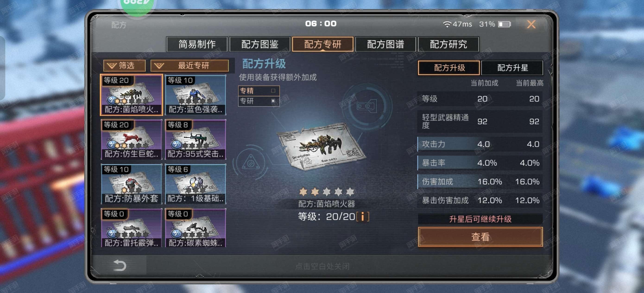Toggle the 专研 filter checkbox
This screenshot has height=293, width=644.
[x=273, y=101]
